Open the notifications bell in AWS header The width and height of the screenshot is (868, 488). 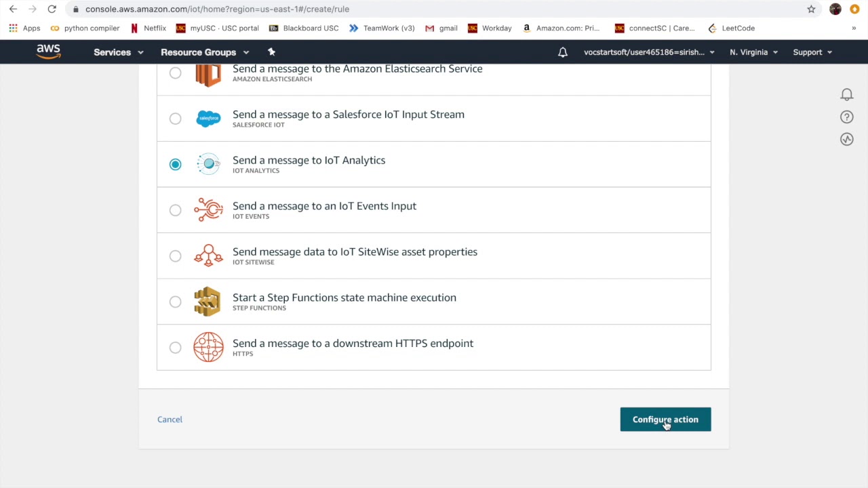click(563, 52)
